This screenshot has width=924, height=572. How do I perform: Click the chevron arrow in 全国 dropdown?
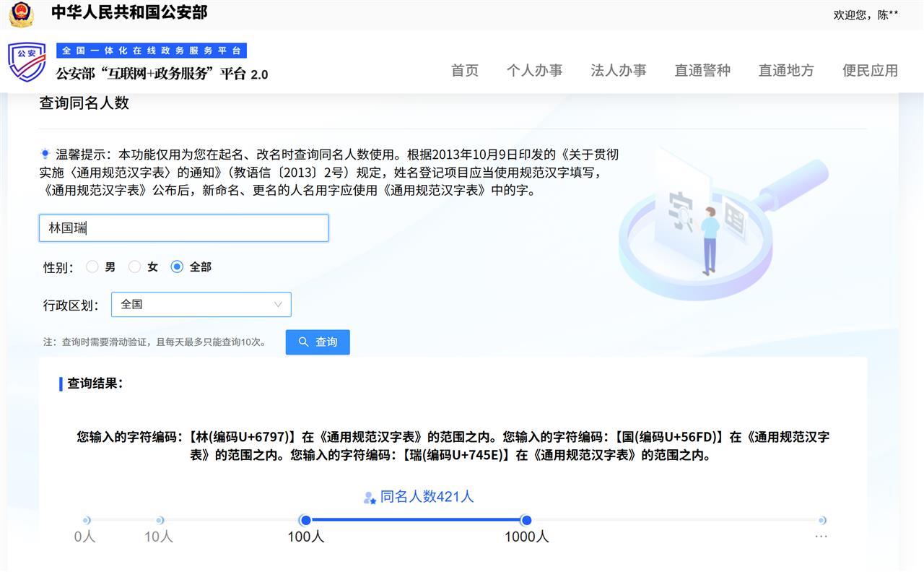click(x=278, y=305)
